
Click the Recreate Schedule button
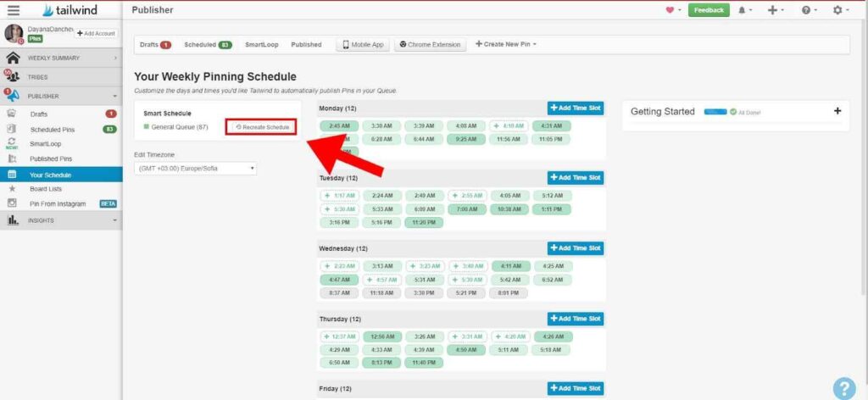coord(261,127)
